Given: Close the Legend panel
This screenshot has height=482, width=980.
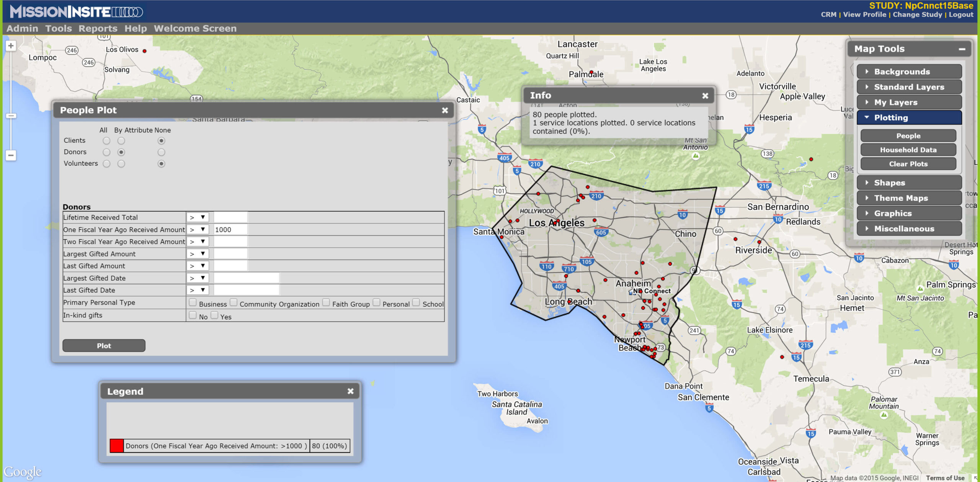Looking at the screenshot, I should pyautogui.click(x=350, y=391).
